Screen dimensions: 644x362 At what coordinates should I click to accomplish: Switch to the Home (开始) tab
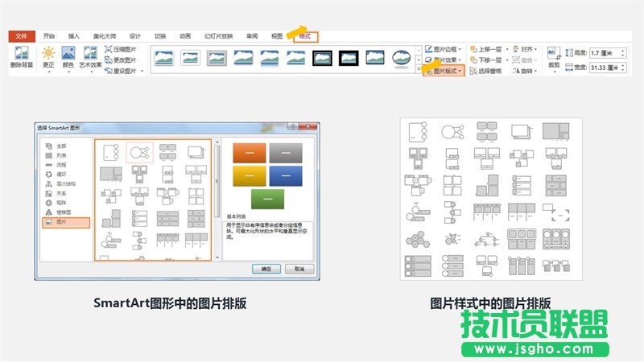click(49, 36)
